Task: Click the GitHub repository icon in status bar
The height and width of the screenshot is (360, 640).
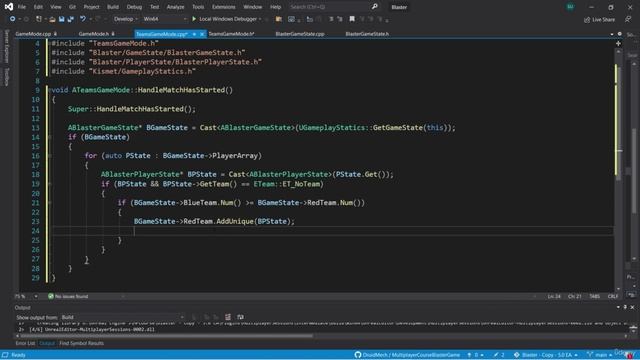Action: 358,355
